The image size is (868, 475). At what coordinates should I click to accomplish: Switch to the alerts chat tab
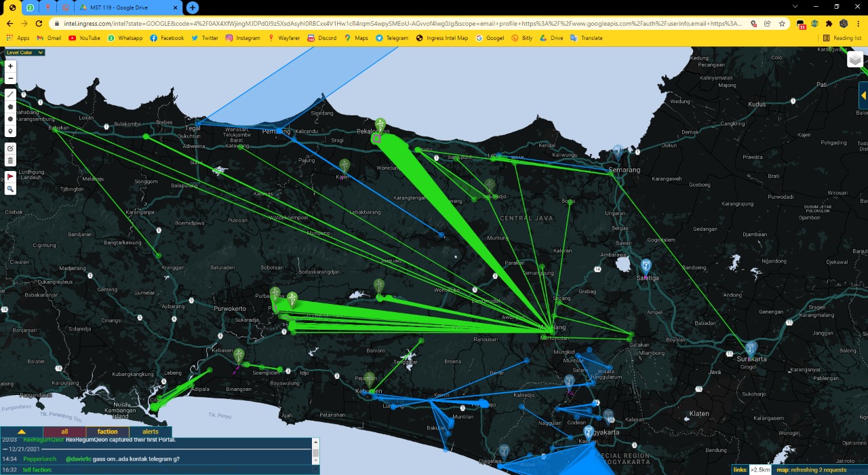tap(151, 432)
